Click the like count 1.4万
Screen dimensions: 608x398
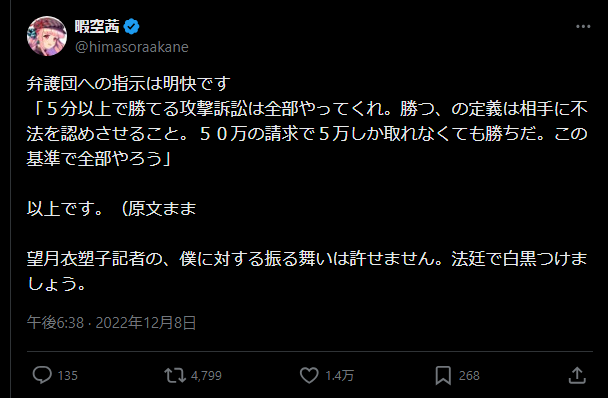[x=339, y=376]
